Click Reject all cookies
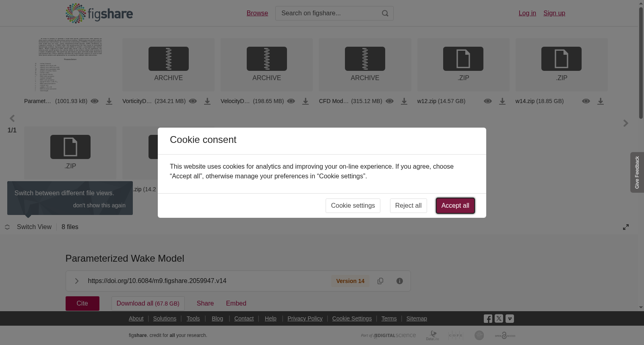Viewport: 644px width, 345px height. pyautogui.click(x=409, y=206)
